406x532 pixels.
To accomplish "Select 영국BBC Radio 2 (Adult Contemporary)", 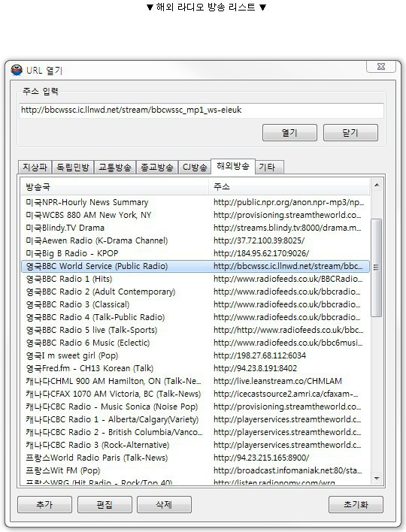I will pyautogui.click(x=195, y=292).
